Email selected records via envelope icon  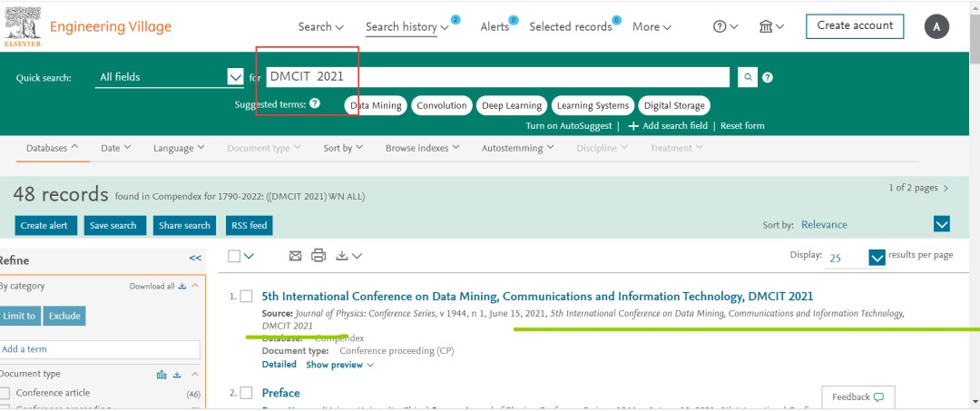pos(296,256)
